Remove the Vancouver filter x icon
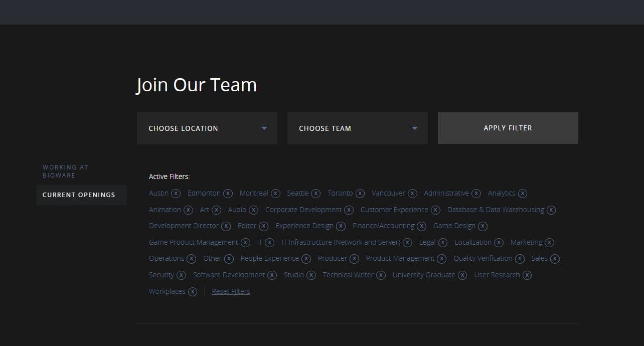This screenshot has height=346, width=644. pyautogui.click(x=412, y=194)
